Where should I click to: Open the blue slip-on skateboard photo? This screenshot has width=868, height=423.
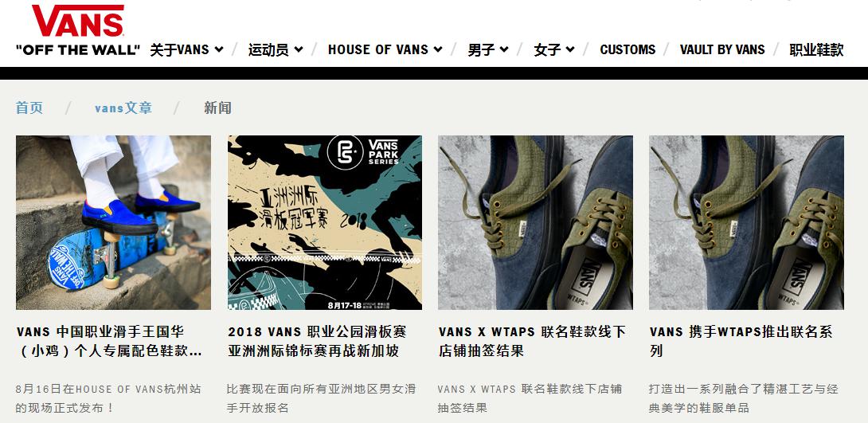pyautogui.click(x=114, y=222)
